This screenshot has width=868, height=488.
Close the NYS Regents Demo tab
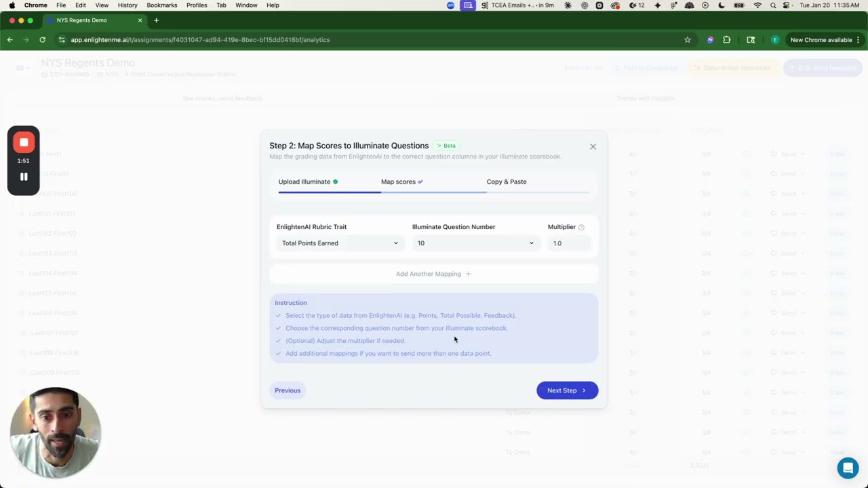(140, 20)
